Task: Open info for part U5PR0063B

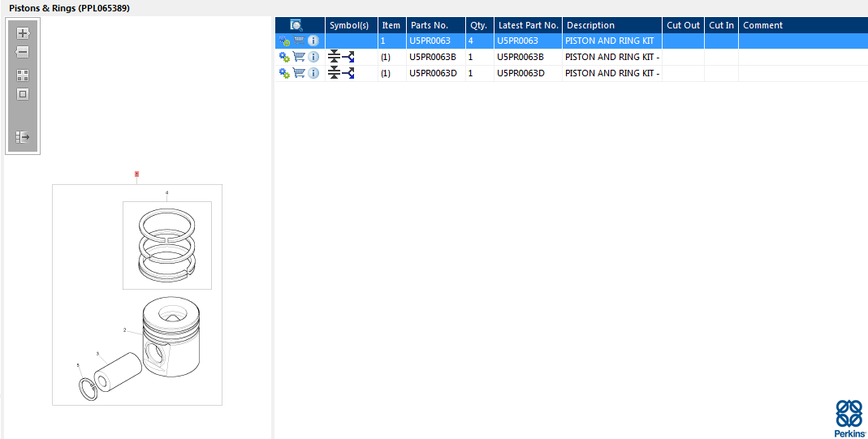Action: pyautogui.click(x=313, y=57)
